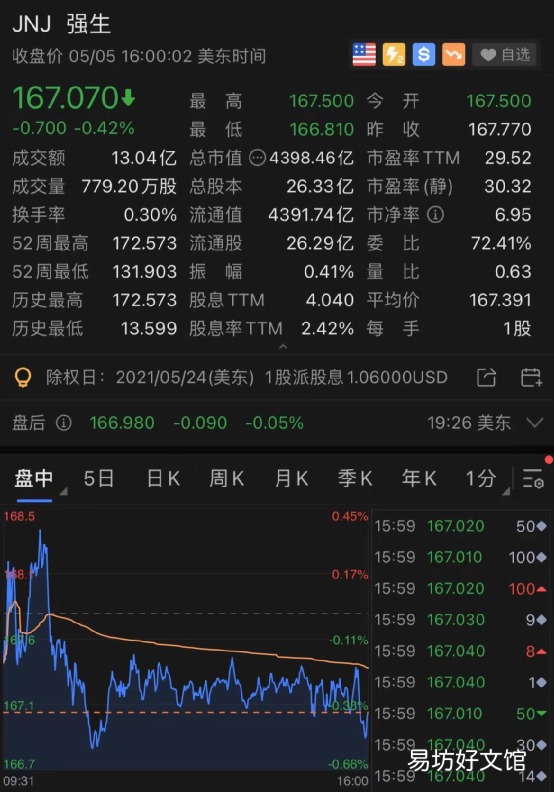
Task: Add ex-dividend date to calendar
Action: 531,378
